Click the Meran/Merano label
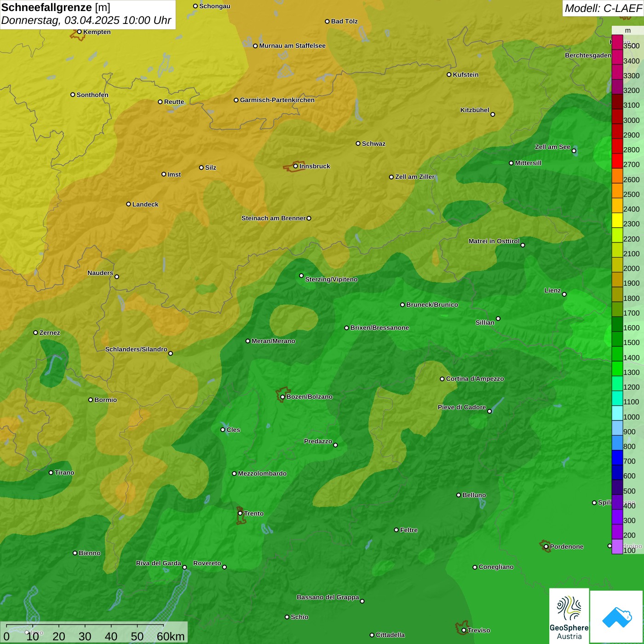The height and width of the screenshot is (644, 644). [273, 341]
